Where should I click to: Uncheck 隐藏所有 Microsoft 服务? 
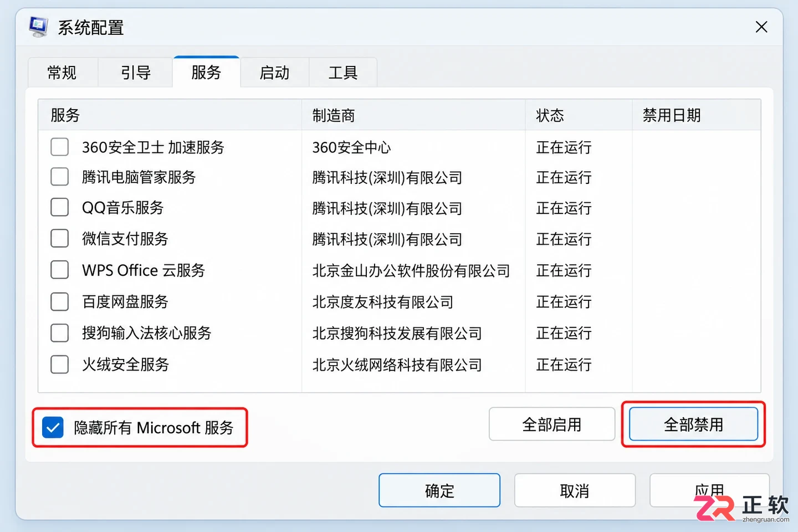(53, 427)
